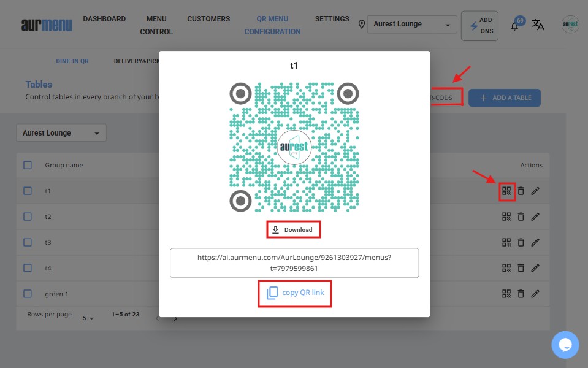Download the t1 QR code
Viewport: 588px width, 368px height.
tap(293, 230)
